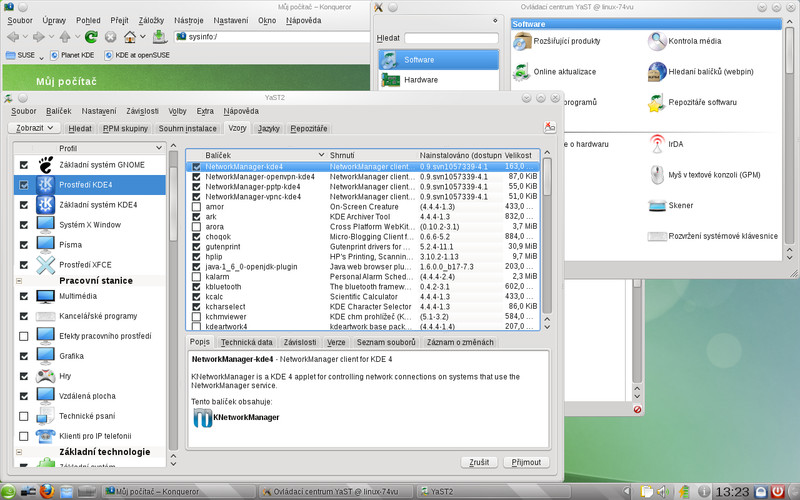Open Planet KDE bookmark
800x500 pixels.
coord(72,55)
